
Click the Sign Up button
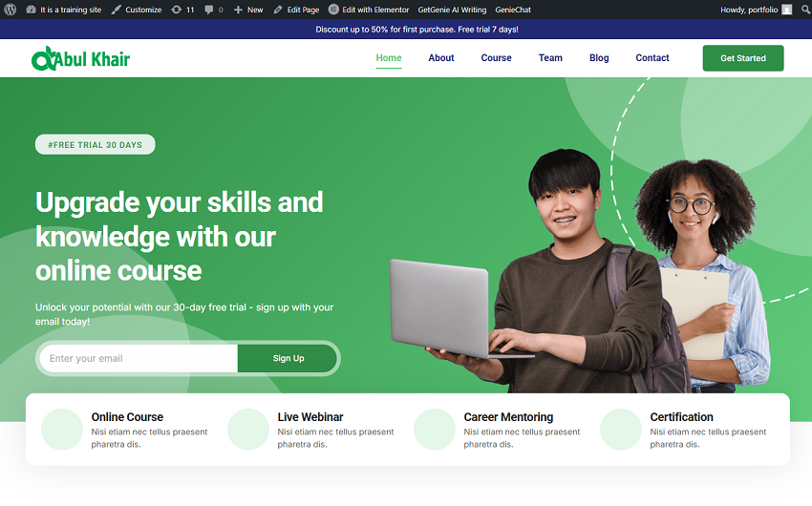[288, 358]
